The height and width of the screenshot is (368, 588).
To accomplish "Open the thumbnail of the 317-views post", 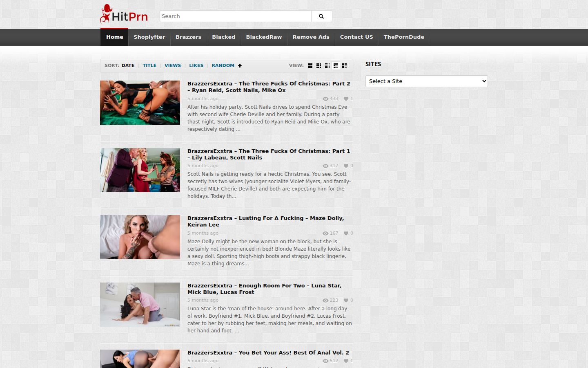I will tap(140, 170).
